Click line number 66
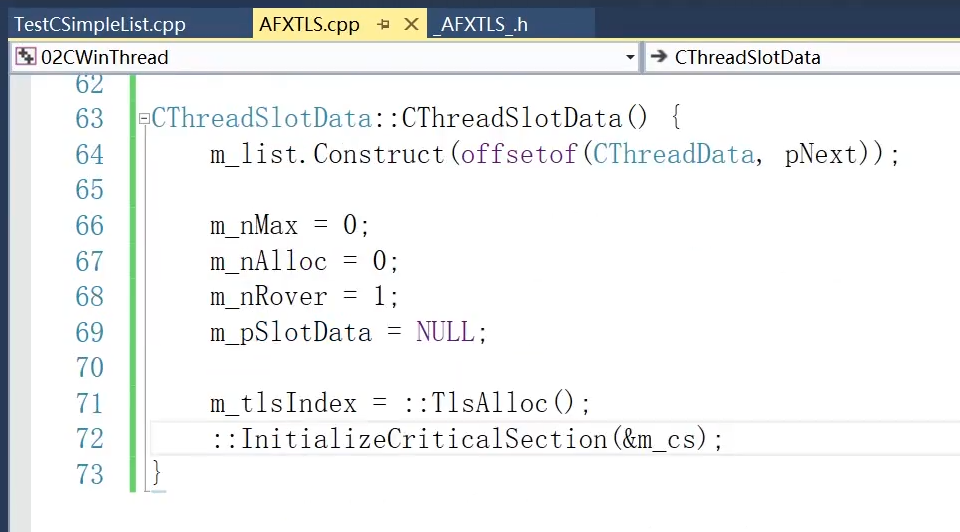960x532 pixels. click(89, 226)
